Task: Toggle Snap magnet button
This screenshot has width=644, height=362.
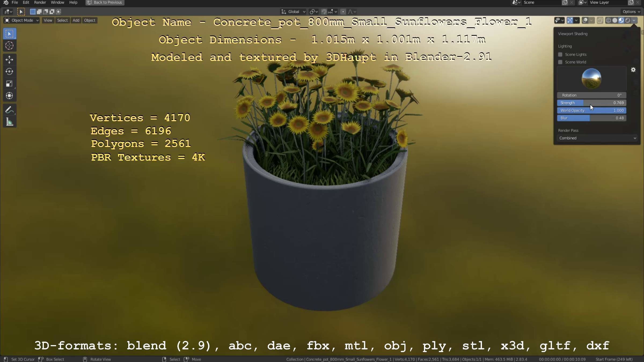Action: click(324, 12)
